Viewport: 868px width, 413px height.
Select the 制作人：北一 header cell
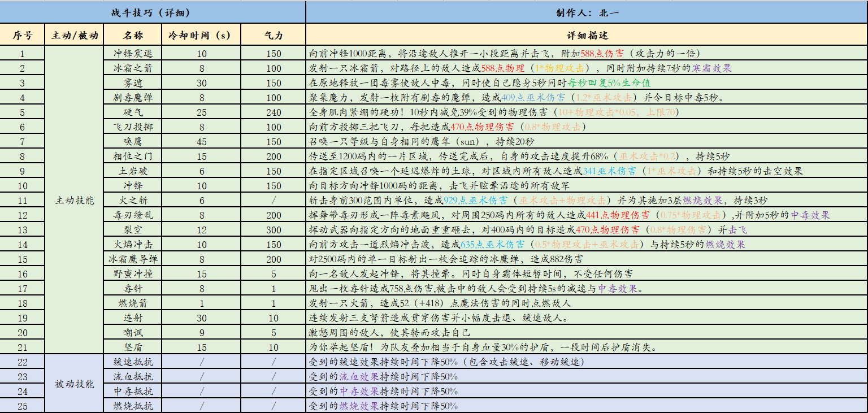[587, 12]
